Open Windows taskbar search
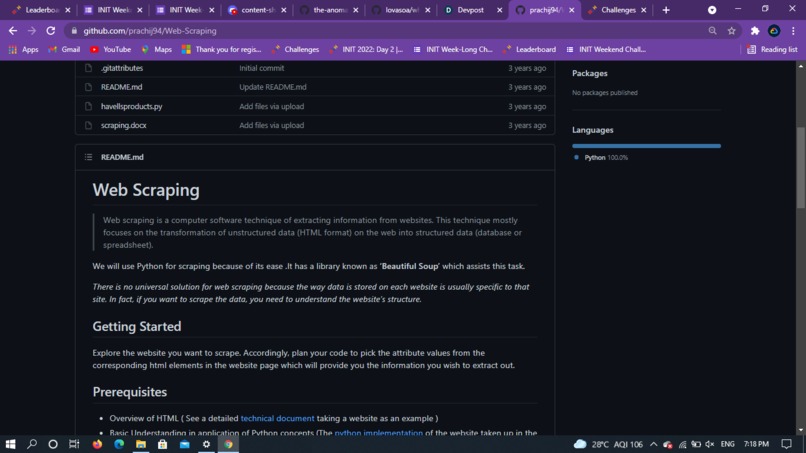 pos(32,444)
